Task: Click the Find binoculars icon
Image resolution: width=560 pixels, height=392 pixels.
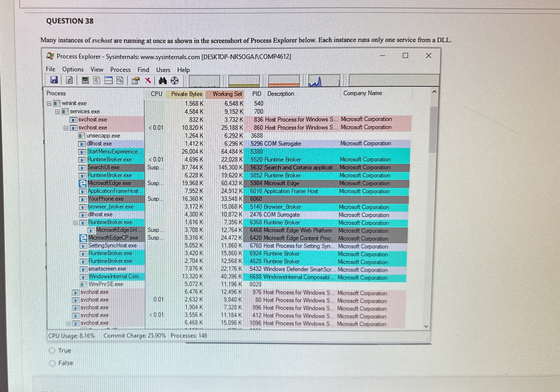Action: pos(162,81)
